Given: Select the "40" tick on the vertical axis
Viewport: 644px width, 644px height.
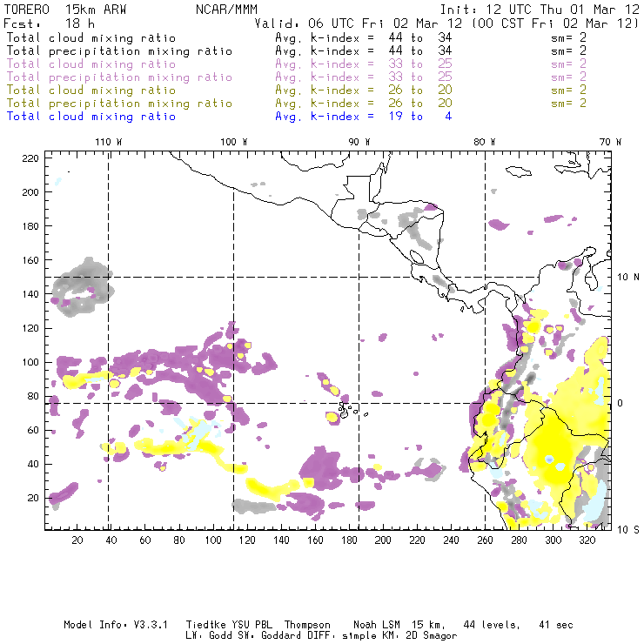Looking at the screenshot, I should [33, 464].
